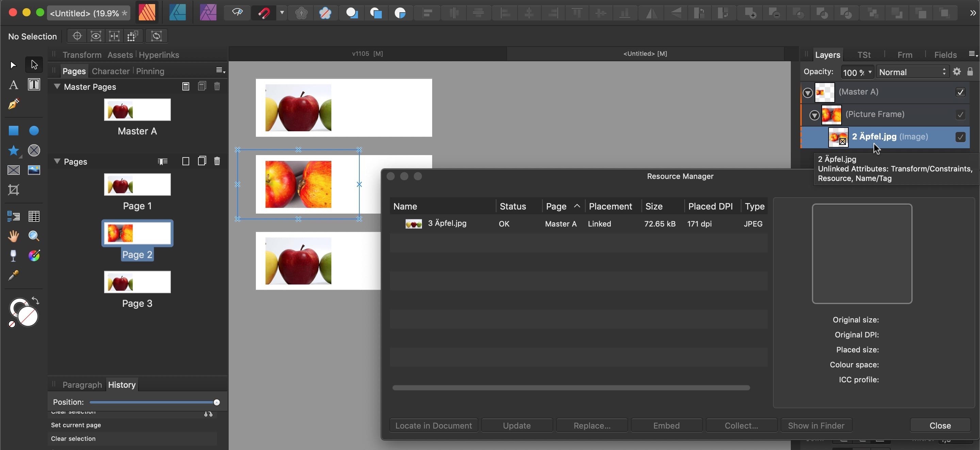This screenshot has height=450, width=980.
Task: Select the Node tool
Action: pos(34,65)
